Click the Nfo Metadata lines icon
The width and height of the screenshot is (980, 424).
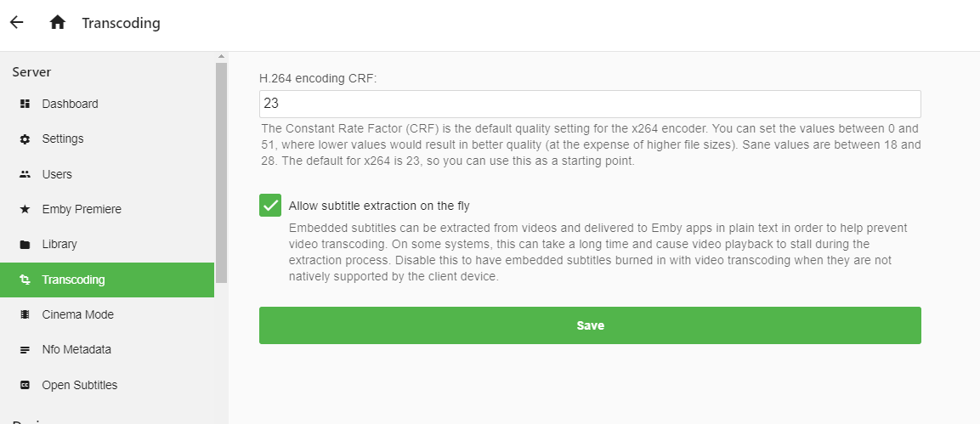pyautogui.click(x=25, y=349)
